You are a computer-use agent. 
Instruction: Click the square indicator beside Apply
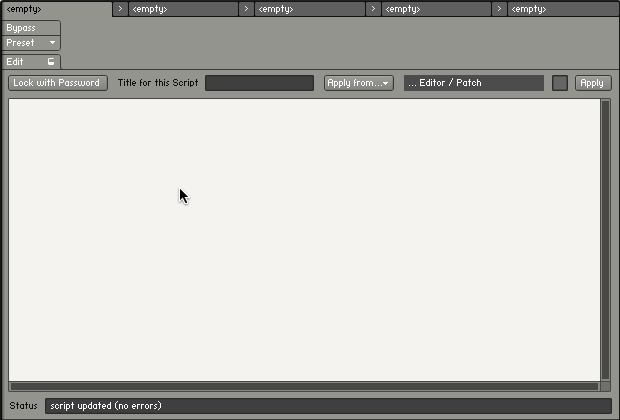tap(560, 83)
